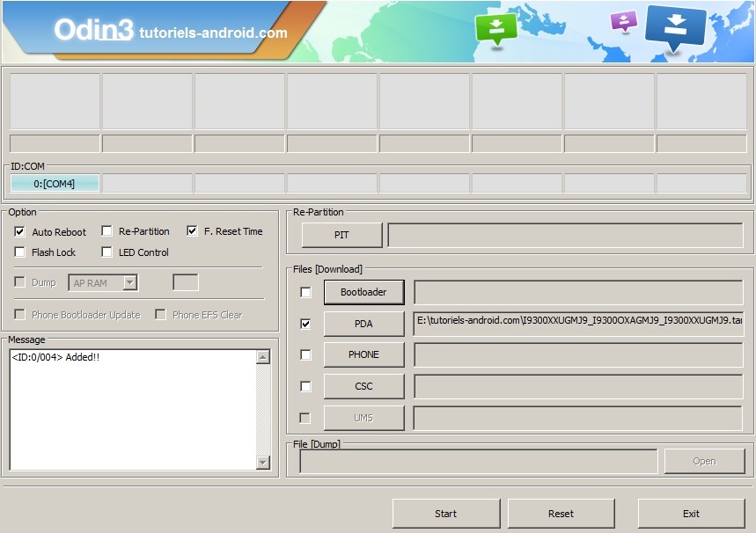
Task: Select the 0:[COM4] port slot
Action: [55, 184]
